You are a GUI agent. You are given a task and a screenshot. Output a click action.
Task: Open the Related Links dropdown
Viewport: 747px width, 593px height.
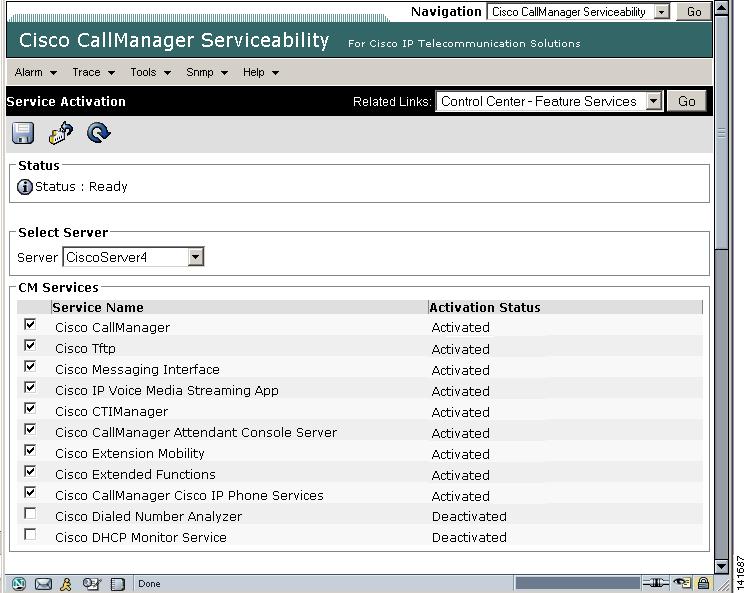(x=549, y=101)
